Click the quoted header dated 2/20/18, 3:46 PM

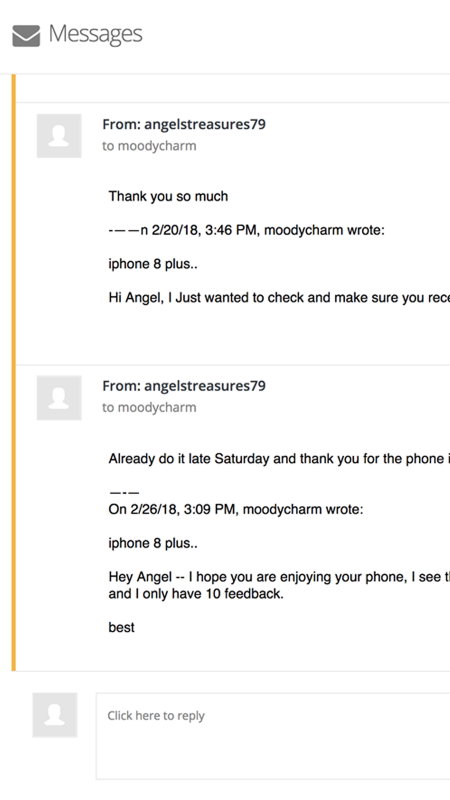point(246,231)
